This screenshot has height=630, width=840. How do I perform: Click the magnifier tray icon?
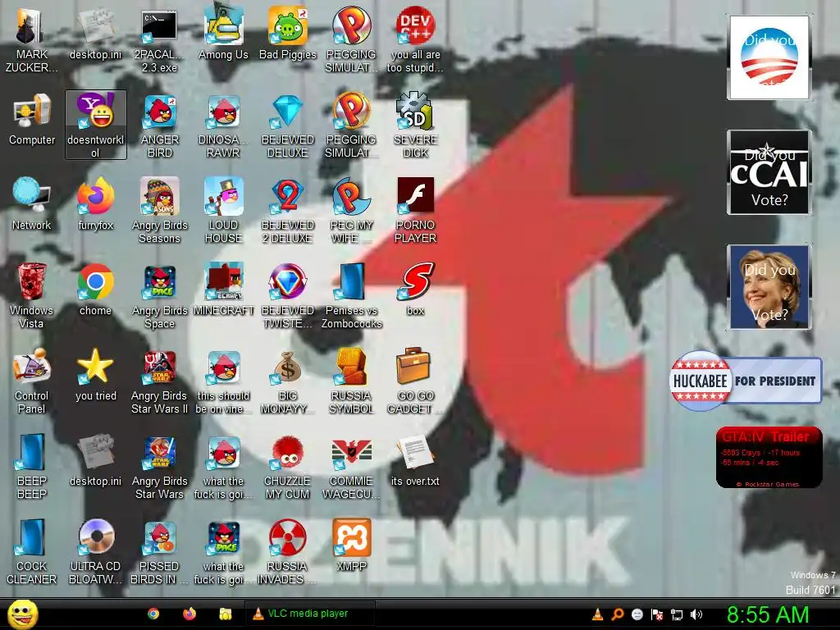pos(617,614)
